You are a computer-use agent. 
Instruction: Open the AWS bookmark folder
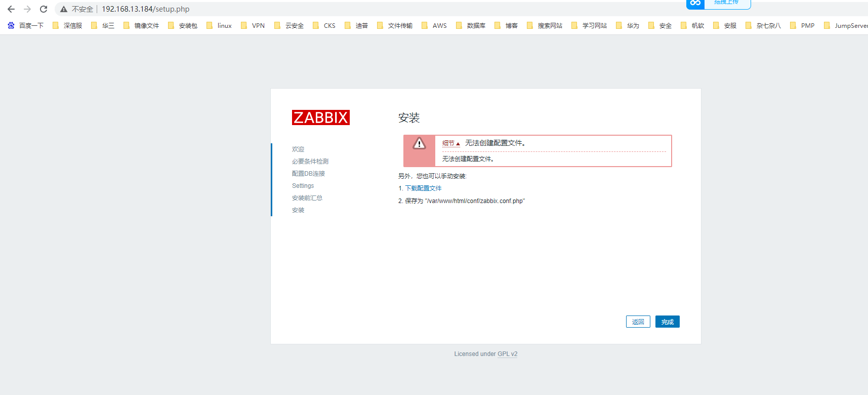434,25
